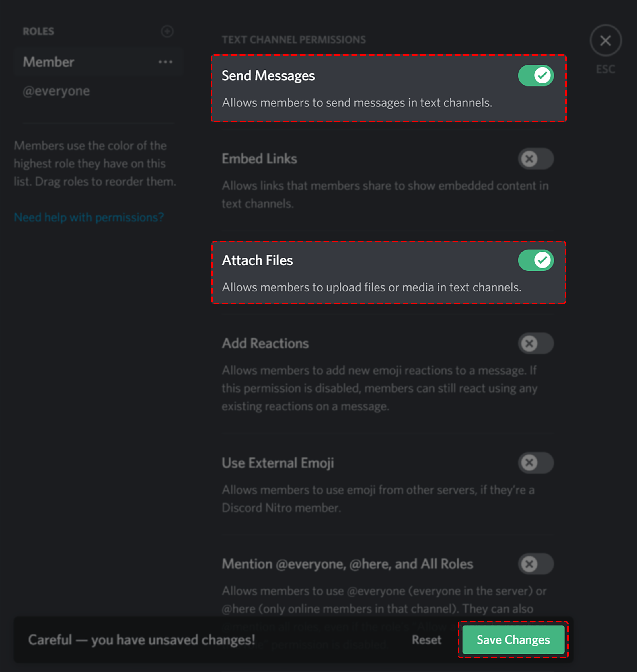Turn on Use External Emoji
637x672 pixels.
536,463
